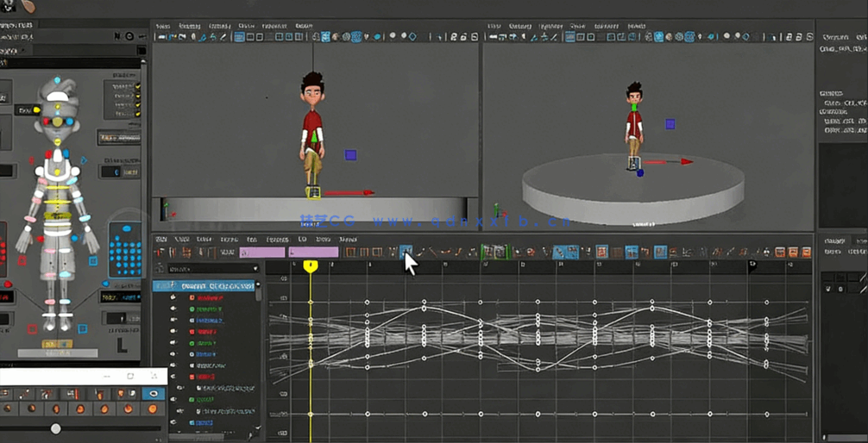Select rightmost orange icon in Graph Editor toolbar
The height and width of the screenshot is (443, 868).
[x=806, y=253]
